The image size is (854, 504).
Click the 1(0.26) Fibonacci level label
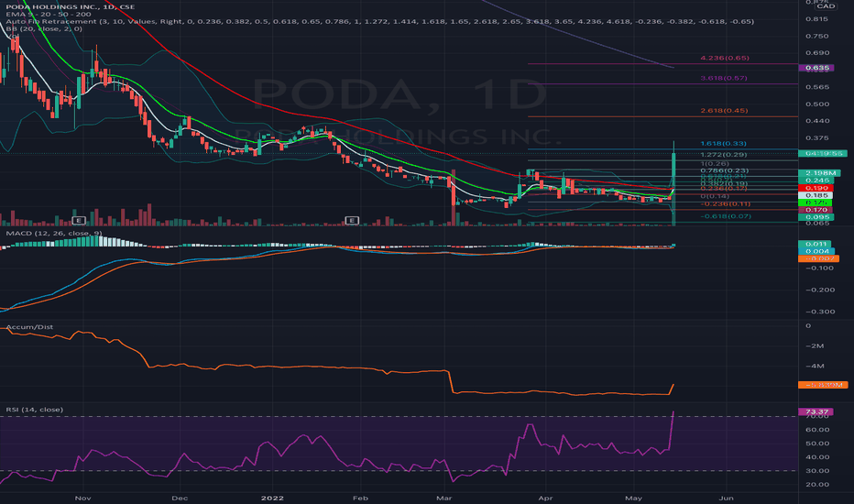tap(715, 163)
